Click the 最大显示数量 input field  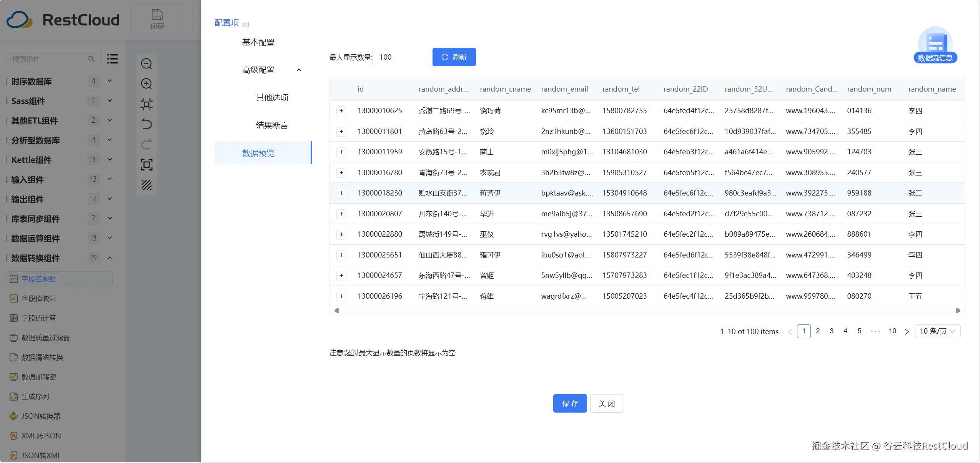point(401,57)
